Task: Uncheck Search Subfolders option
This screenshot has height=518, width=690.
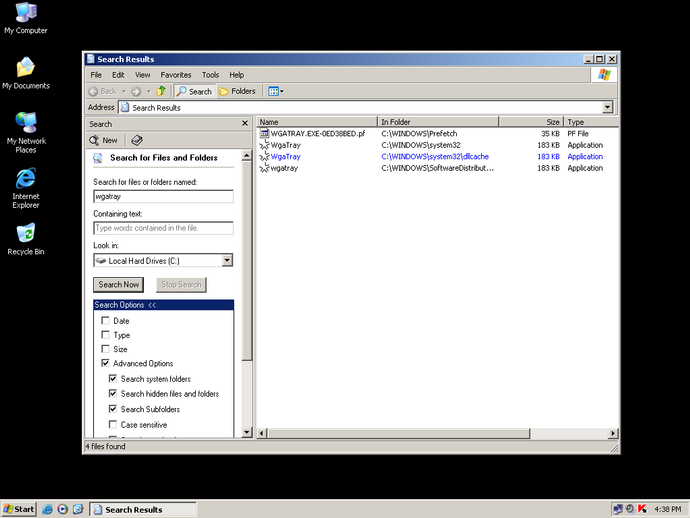Action: click(x=113, y=409)
